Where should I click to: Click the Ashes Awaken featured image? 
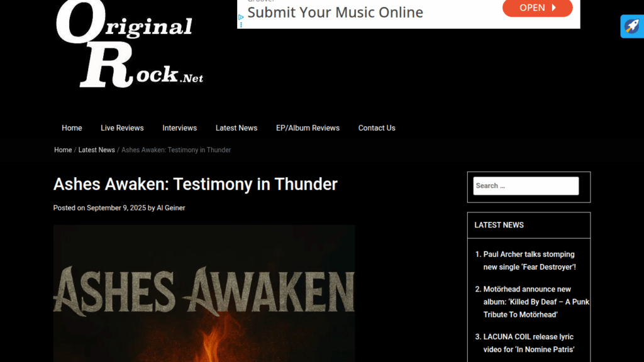(204, 293)
